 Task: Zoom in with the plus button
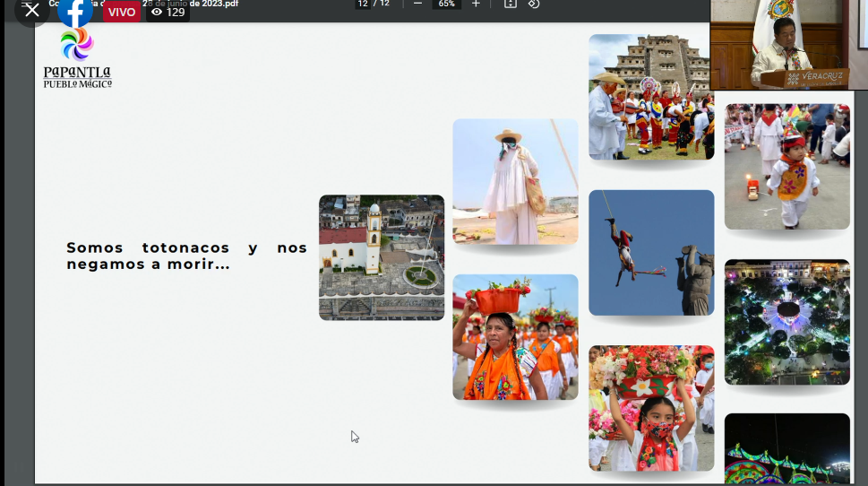[x=476, y=4]
